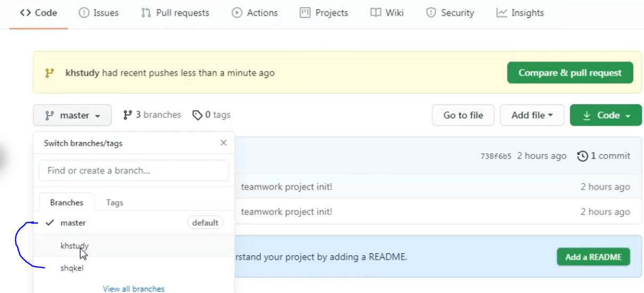Open the Issues tab
Viewport: 644px width, 293px height.
99,13
